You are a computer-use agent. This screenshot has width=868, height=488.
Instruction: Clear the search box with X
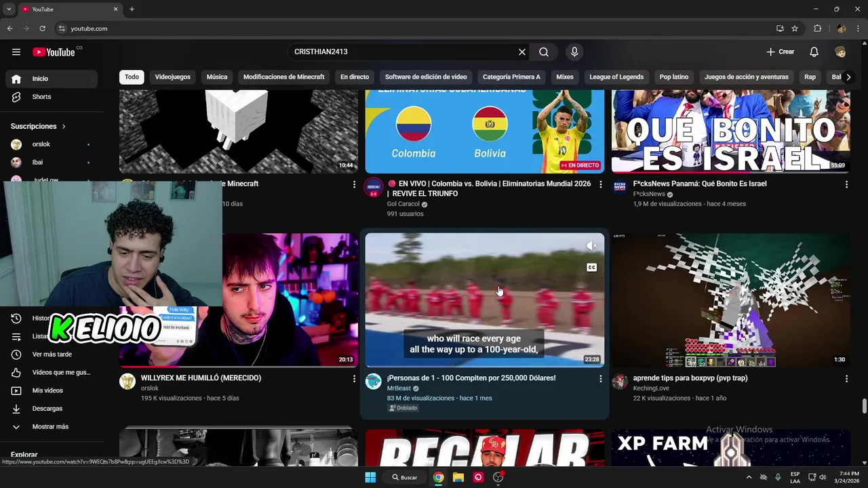pyautogui.click(x=522, y=52)
